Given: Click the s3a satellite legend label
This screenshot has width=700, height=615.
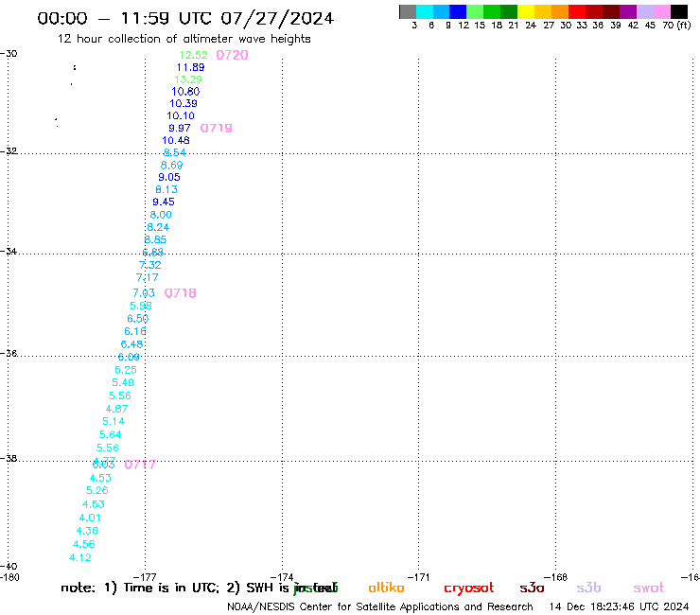Looking at the screenshot, I should [532, 588].
